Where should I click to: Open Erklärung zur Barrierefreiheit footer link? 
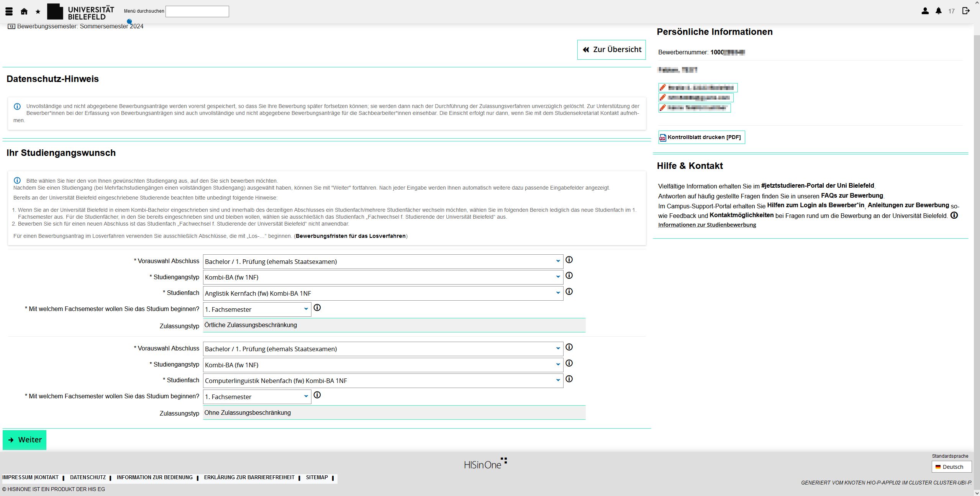(249, 478)
